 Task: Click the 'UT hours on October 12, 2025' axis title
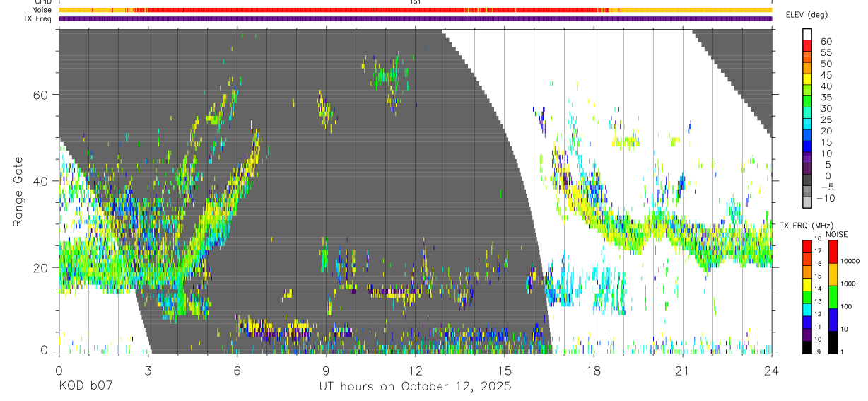point(414,387)
